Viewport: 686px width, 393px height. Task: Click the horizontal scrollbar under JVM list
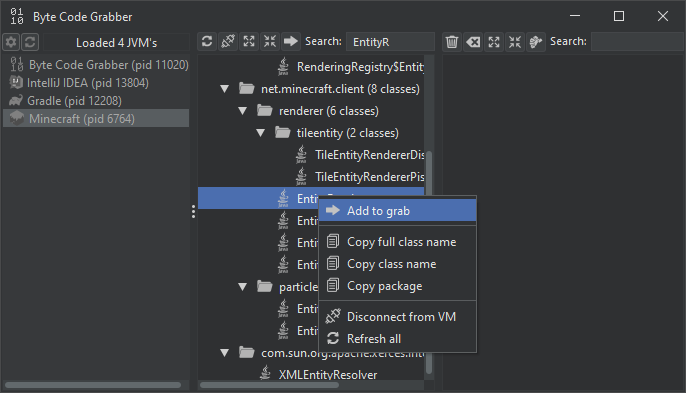tap(93, 385)
